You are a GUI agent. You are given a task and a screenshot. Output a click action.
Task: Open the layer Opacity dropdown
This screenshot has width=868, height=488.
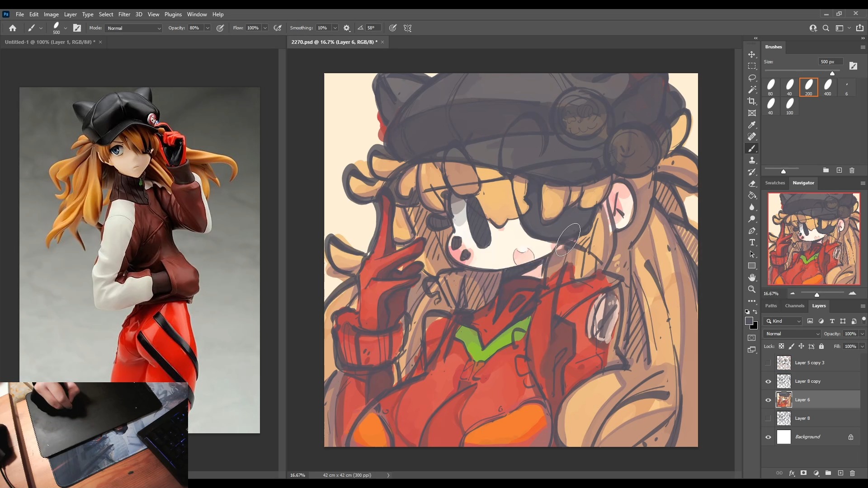click(862, 334)
